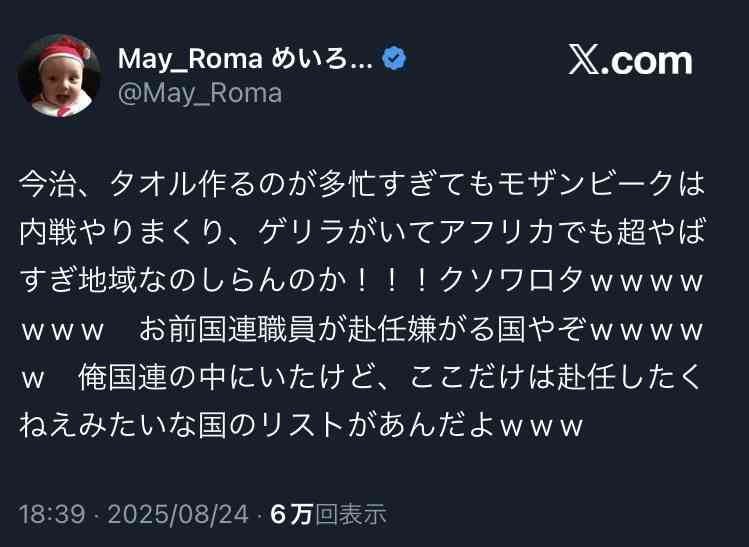Click the 回表示 views label
Screen dimensions: 749x547
(351, 515)
